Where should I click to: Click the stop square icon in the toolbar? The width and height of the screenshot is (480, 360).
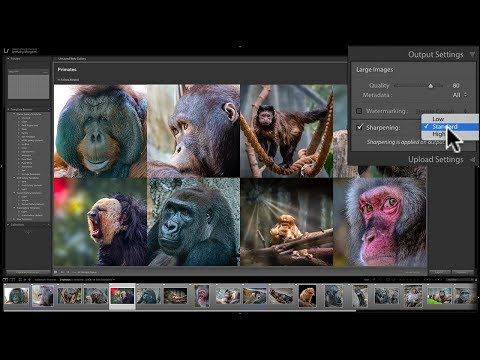pyautogui.click(x=56, y=272)
